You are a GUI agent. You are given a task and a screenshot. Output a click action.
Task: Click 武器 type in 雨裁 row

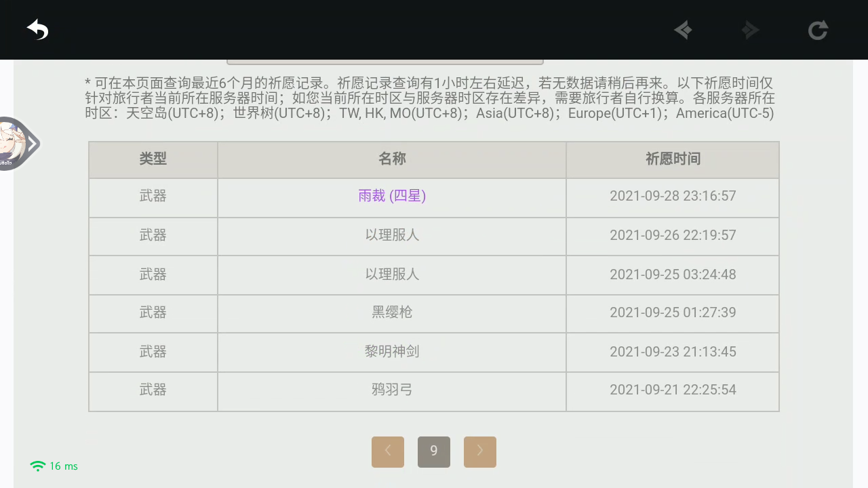[153, 196]
